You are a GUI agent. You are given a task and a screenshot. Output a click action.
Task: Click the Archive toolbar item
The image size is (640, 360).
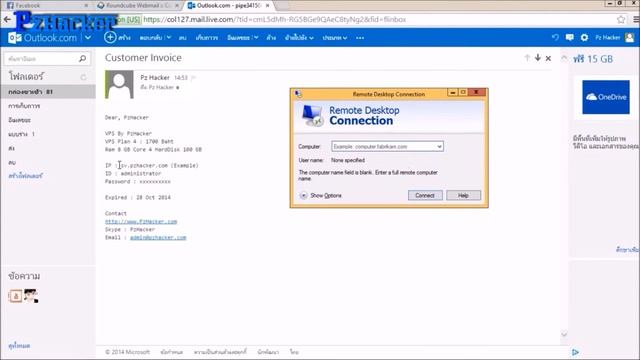(207, 38)
